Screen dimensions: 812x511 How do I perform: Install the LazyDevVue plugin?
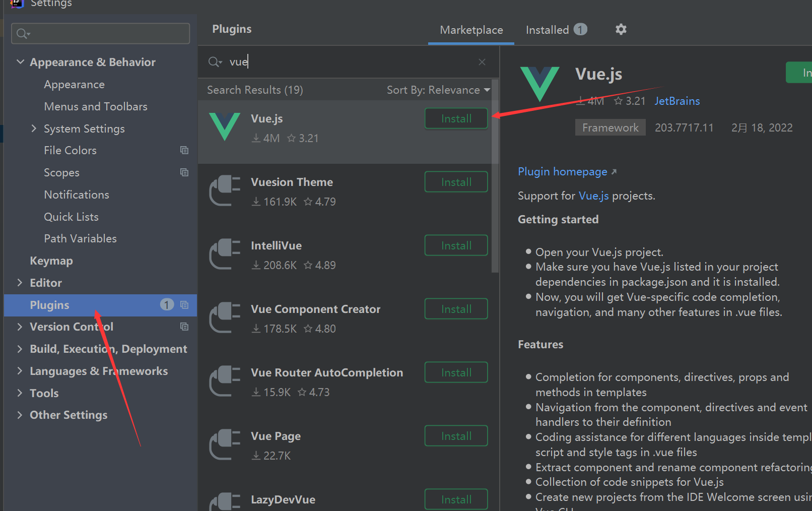[456, 499]
